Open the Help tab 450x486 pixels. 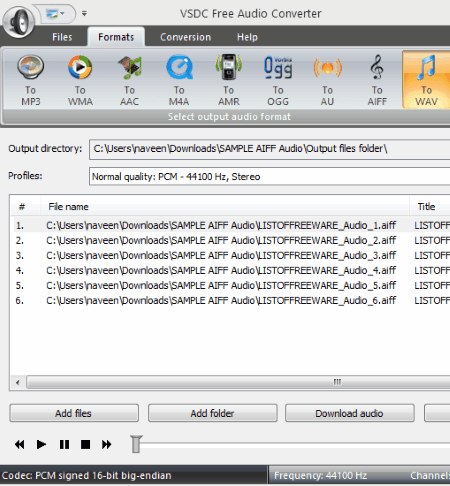tap(247, 37)
